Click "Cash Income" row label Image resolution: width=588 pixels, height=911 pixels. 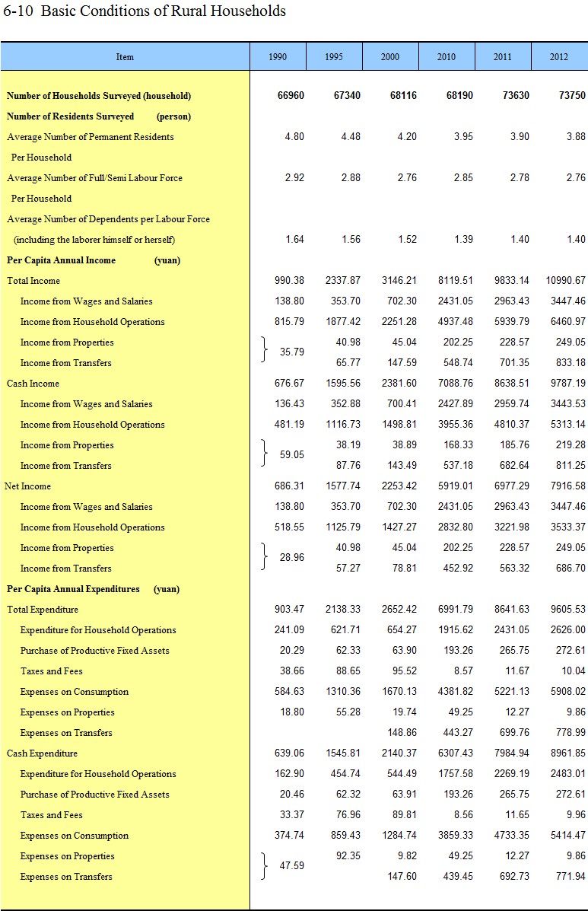[33, 384]
